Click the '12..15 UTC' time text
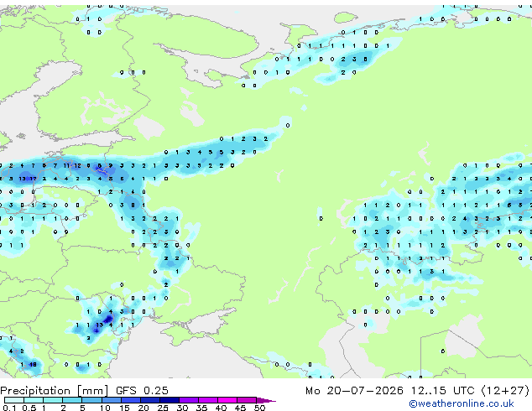 click(x=442, y=391)
